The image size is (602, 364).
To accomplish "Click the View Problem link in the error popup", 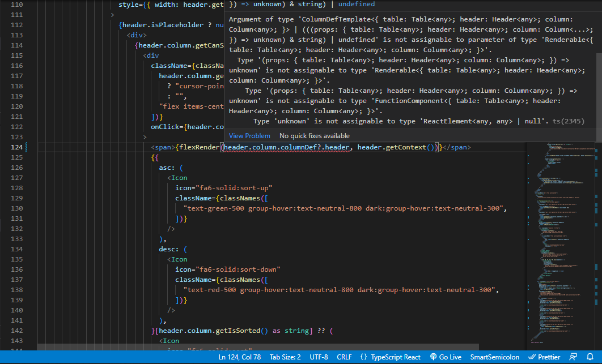I will 249,136.
